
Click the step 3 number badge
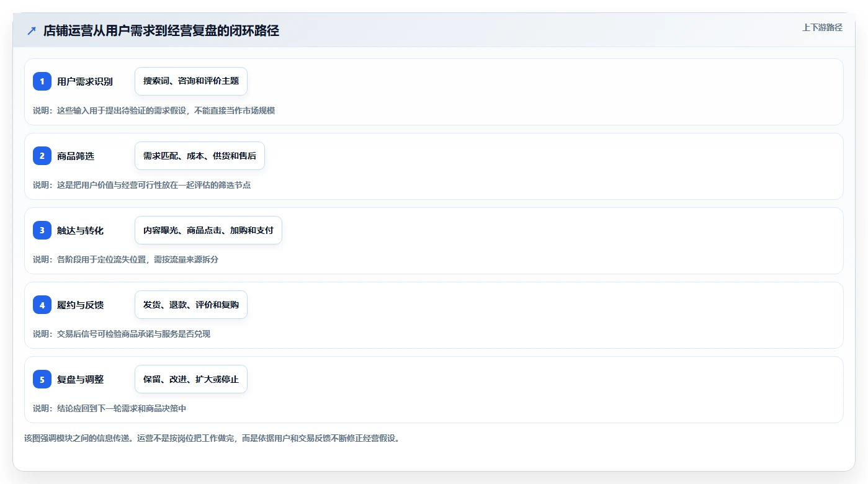[42, 230]
